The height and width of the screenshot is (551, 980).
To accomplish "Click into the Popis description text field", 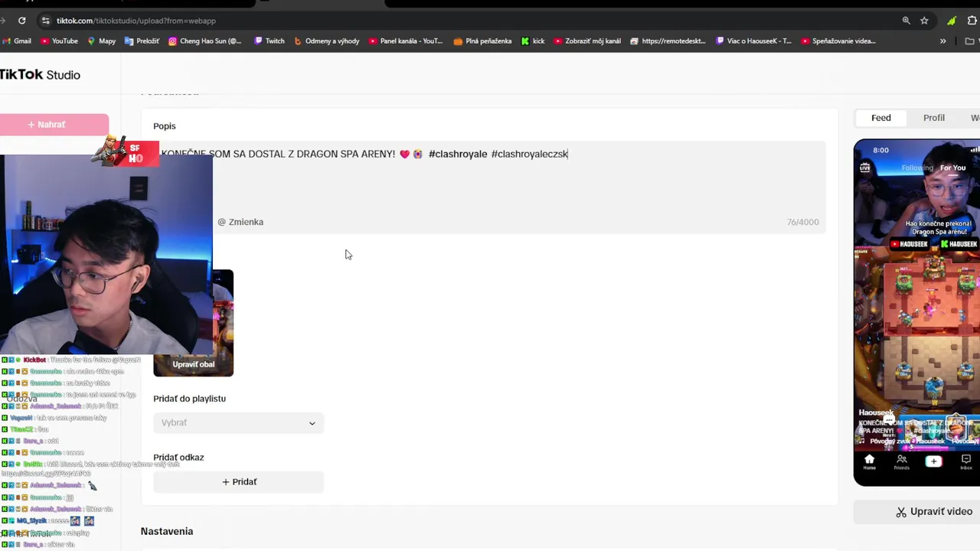I will (490, 187).
